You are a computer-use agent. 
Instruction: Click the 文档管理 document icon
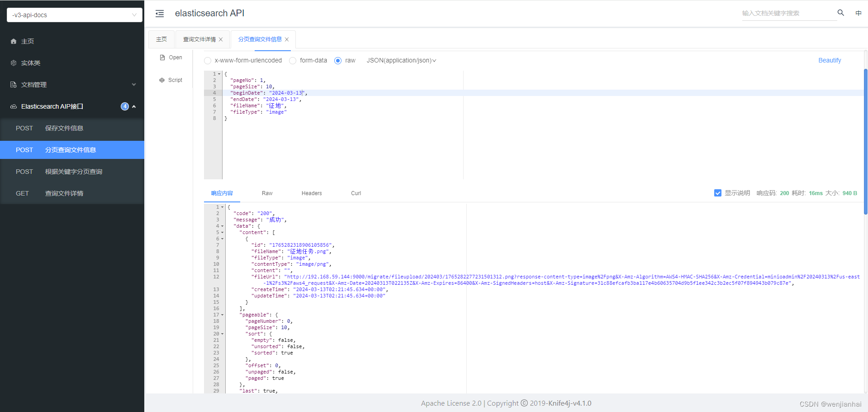pos(14,85)
